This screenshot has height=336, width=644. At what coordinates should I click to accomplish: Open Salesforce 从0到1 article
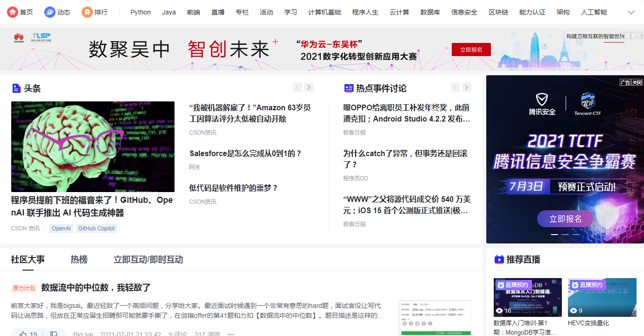tap(245, 153)
